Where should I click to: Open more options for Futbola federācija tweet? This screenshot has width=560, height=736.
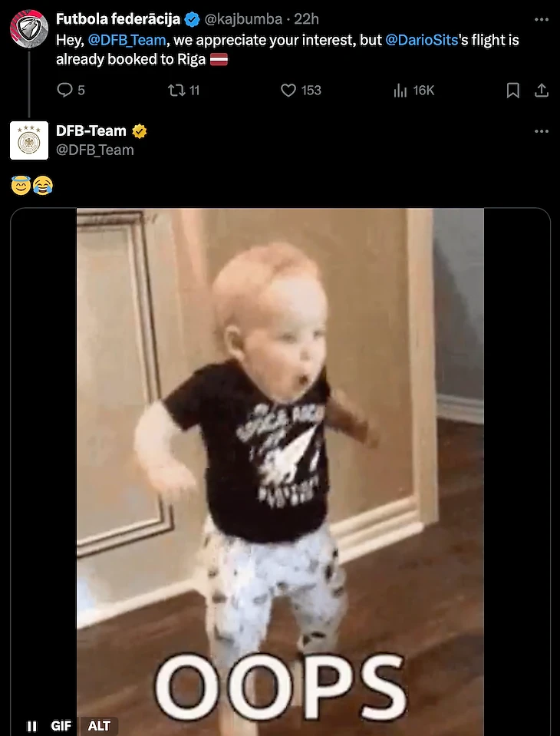point(542,19)
